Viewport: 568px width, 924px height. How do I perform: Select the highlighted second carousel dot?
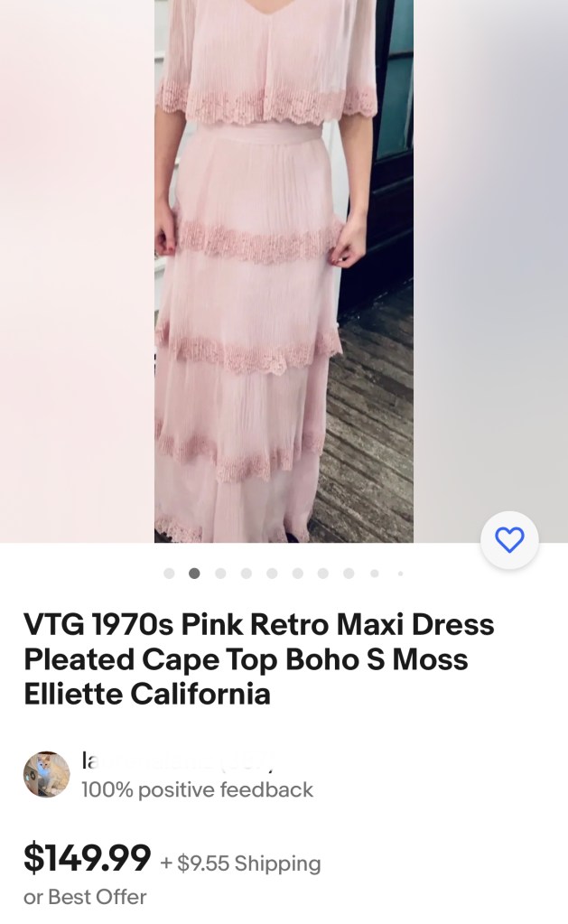pos(194,574)
